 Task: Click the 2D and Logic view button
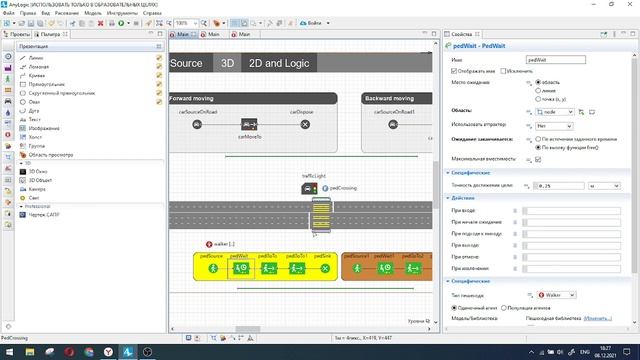point(279,63)
